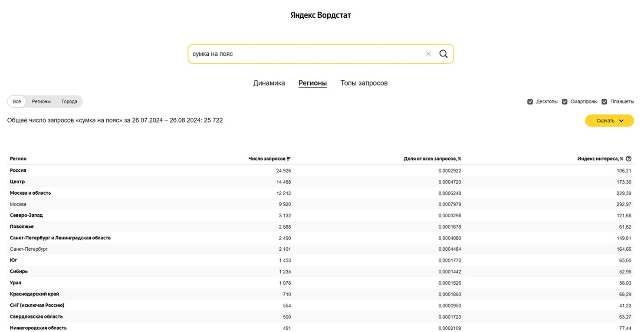Click Санкт-Петербург и Ленинградская область row
644x332 pixels.
[60, 238]
